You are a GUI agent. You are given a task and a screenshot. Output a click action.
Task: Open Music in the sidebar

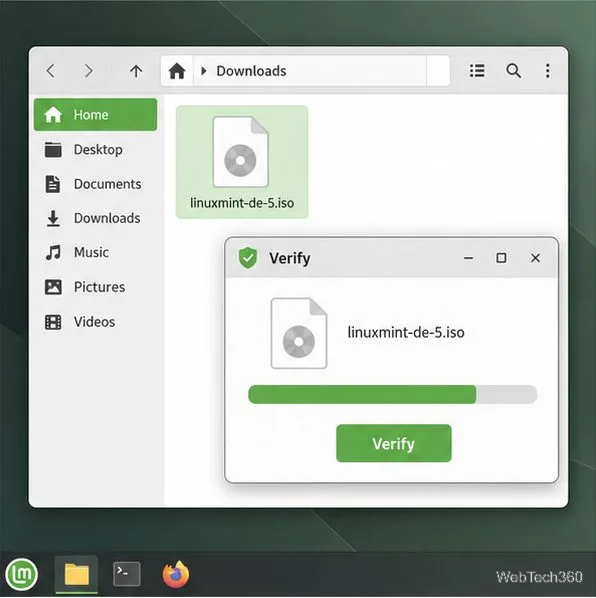pos(95,252)
